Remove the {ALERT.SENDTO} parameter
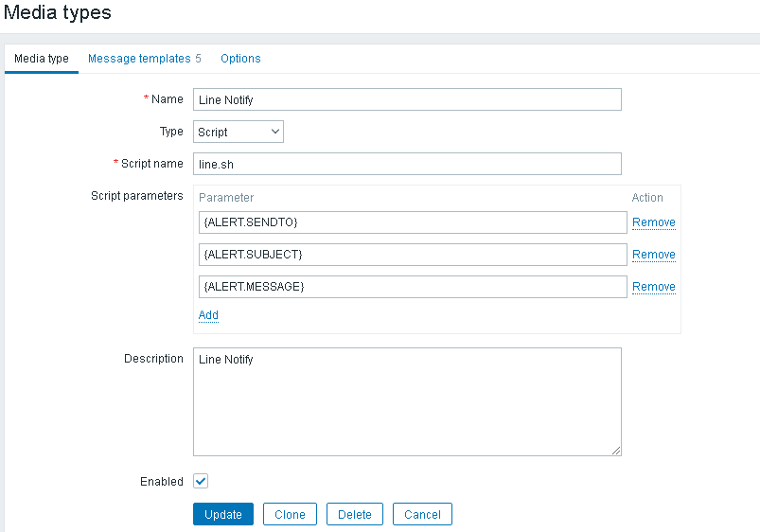 [653, 222]
